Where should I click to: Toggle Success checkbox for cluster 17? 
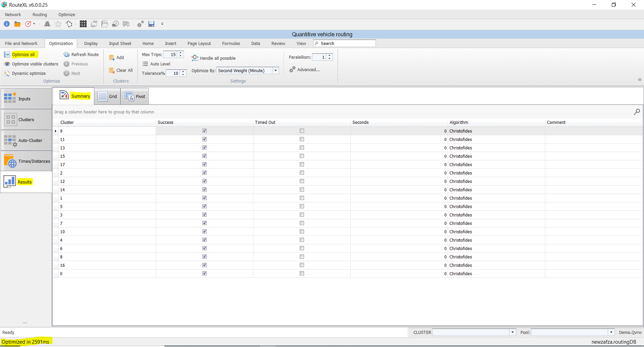204,164
